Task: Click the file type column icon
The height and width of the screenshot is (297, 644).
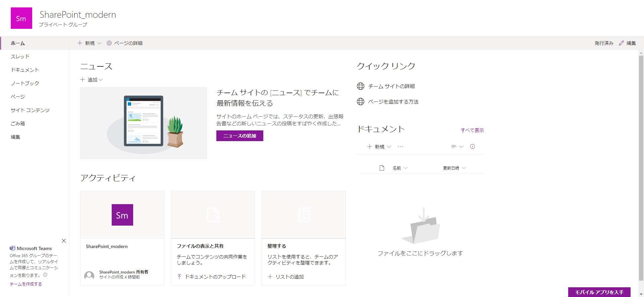Action: click(382, 168)
